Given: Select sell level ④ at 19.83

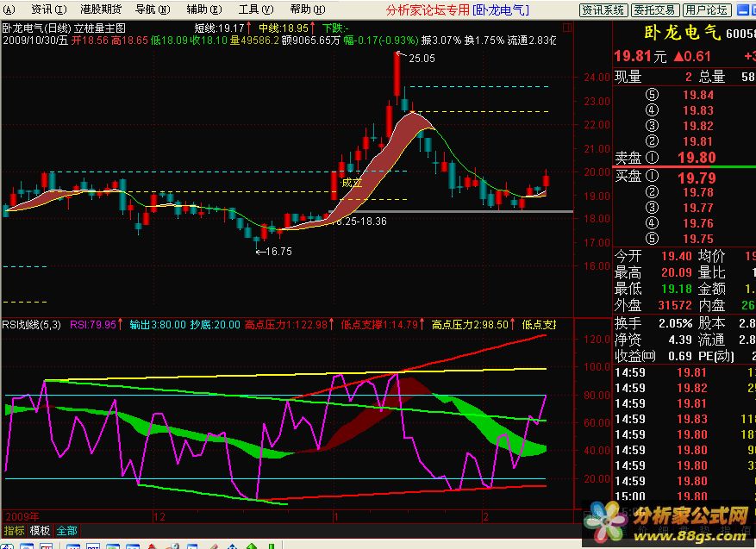Looking at the screenshot, I should click(697, 110).
